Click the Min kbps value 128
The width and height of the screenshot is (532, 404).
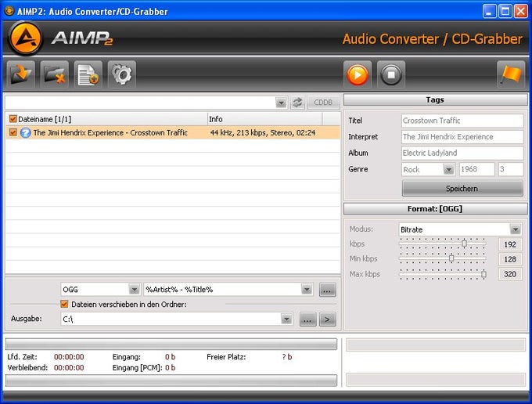pyautogui.click(x=510, y=259)
